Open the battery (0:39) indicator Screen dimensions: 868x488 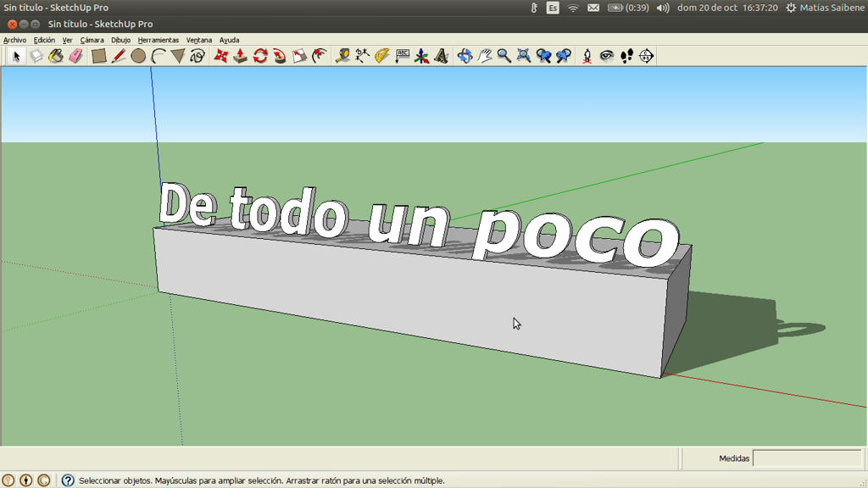(x=628, y=8)
